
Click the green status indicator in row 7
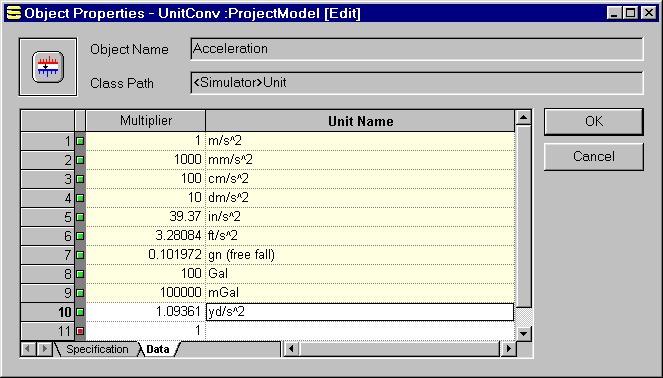[80, 255]
